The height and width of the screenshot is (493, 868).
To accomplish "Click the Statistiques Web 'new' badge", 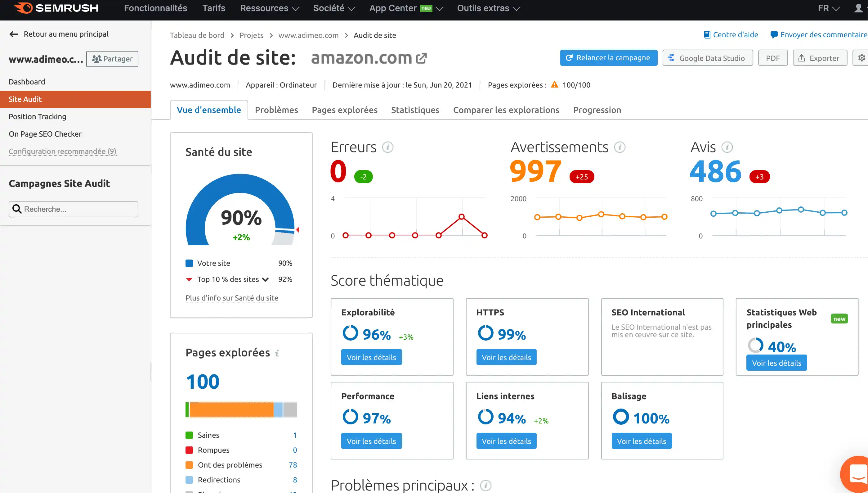I will (839, 319).
